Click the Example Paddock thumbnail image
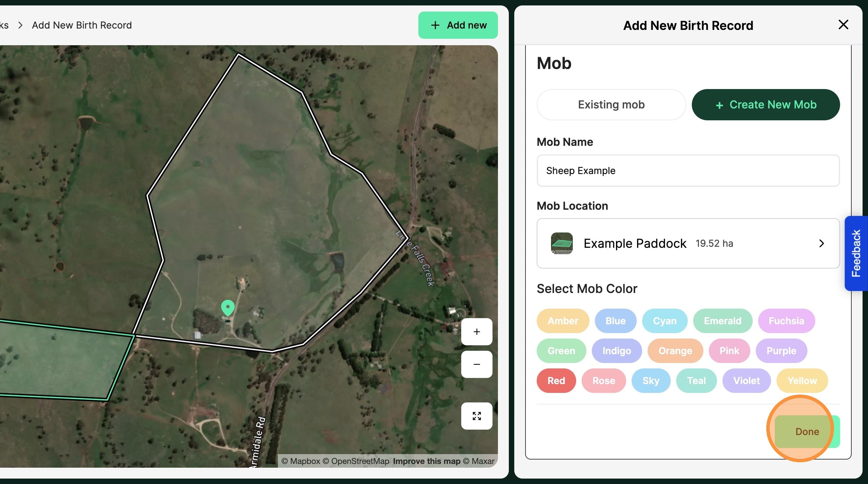 [x=562, y=243]
